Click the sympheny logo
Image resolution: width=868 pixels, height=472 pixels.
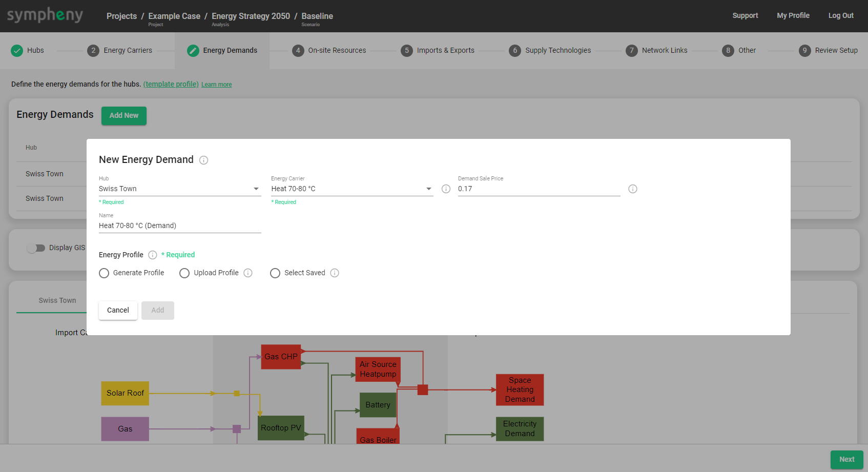coord(45,15)
